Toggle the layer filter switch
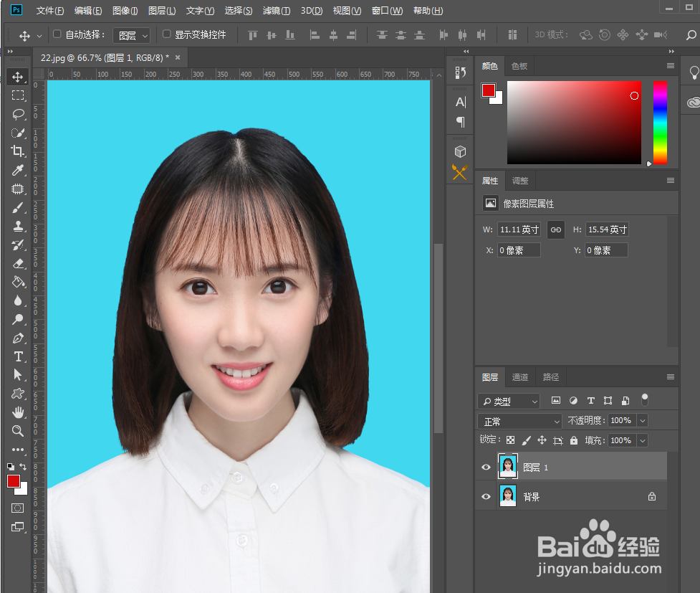This screenshot has width=700, height=593. [644, 399]
